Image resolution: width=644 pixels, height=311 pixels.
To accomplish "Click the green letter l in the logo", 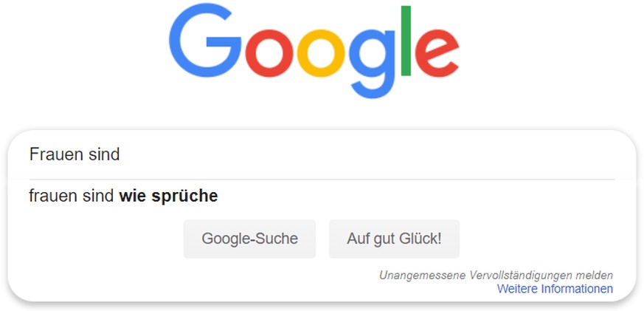I will coord(406,41).
